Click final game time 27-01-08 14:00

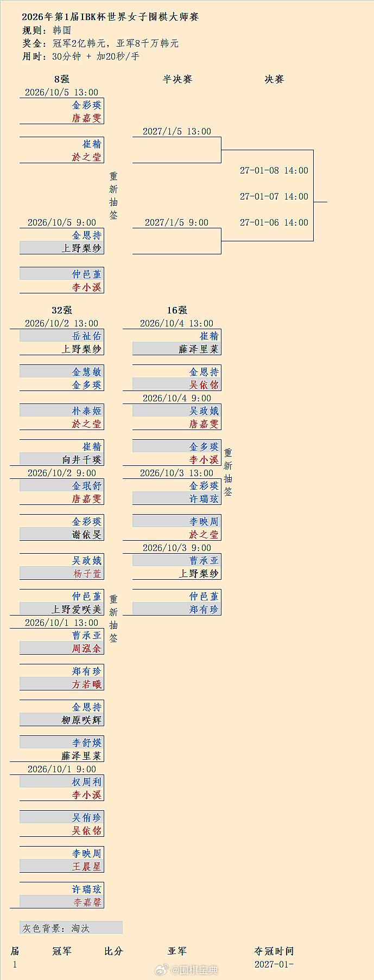click(x=274, y=170)
